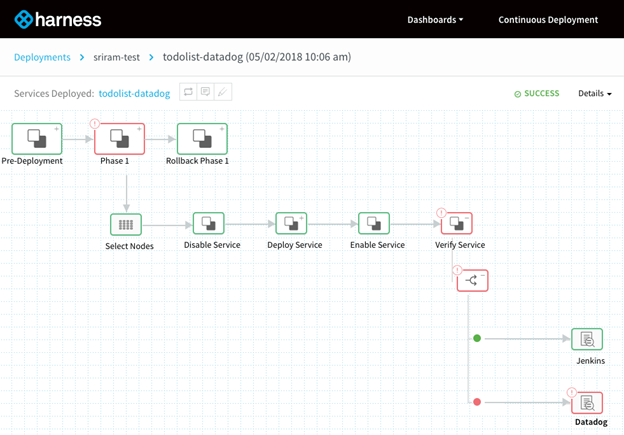Expand the Phase 1 node plus sign
Viewport: 624px width, 435px height.
pos(139,129)
